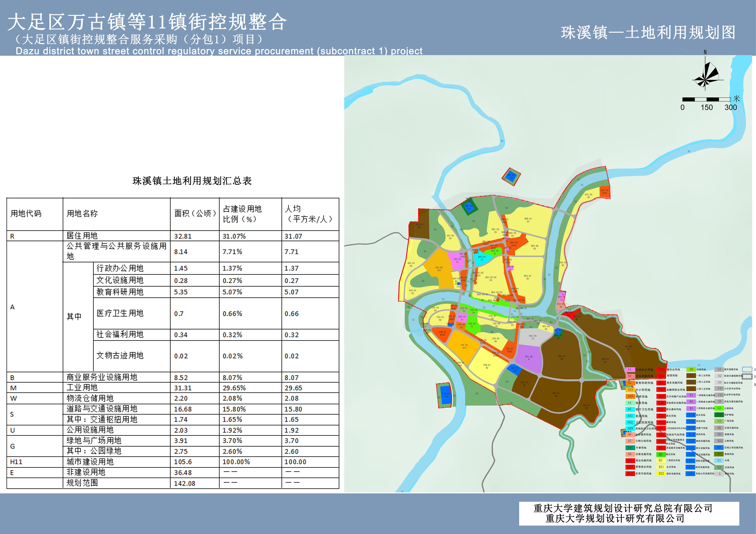Pick the U31 消防设施用地 swatch

(x=690, y=461)
